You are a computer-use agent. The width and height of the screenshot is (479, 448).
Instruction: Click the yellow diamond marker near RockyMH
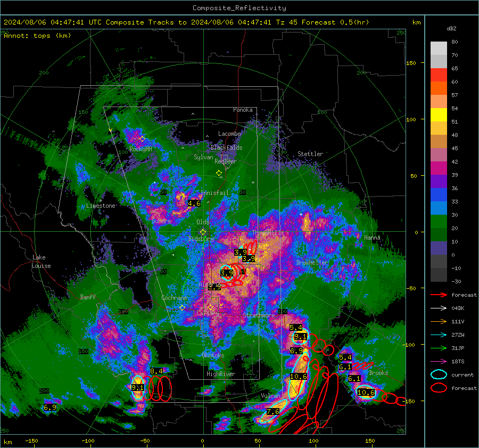point(142,139)
